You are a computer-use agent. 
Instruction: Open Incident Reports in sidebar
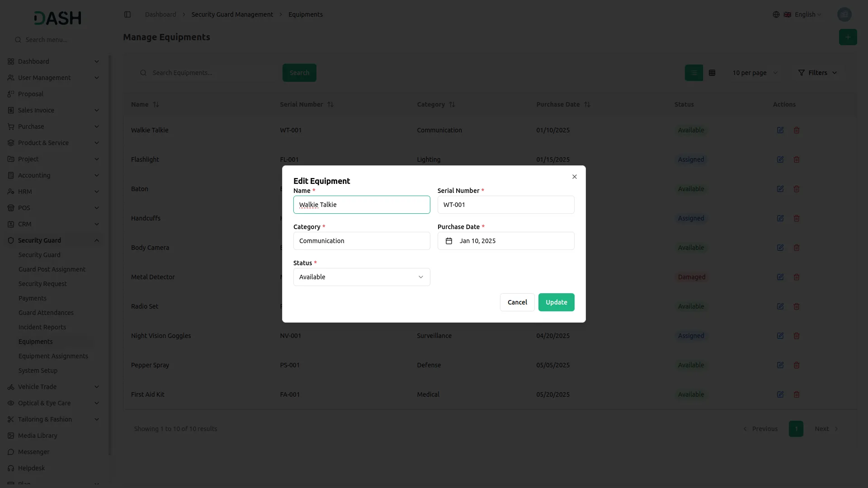point(42,327)
